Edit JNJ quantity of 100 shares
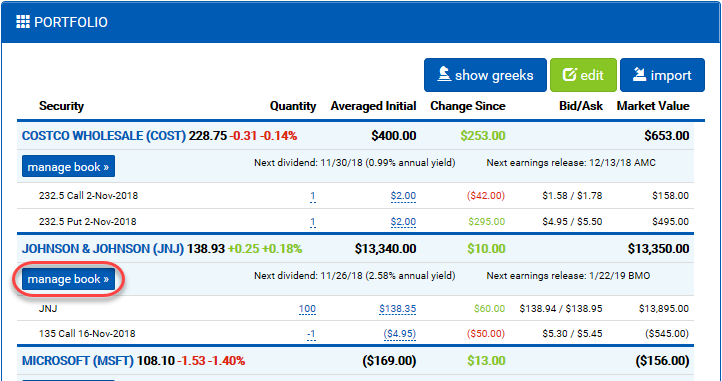Viewport: 722px width, 381px height. (x=307, y=309)
